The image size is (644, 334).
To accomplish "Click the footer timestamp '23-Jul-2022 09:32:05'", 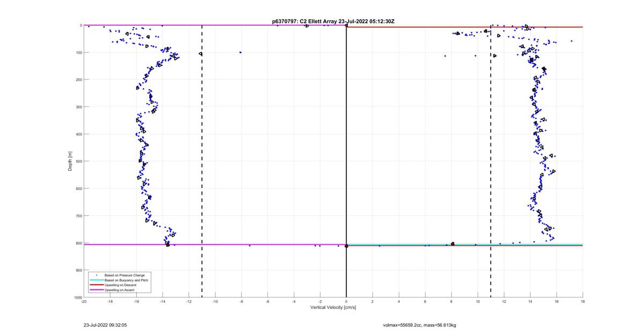I will point(105,325).
